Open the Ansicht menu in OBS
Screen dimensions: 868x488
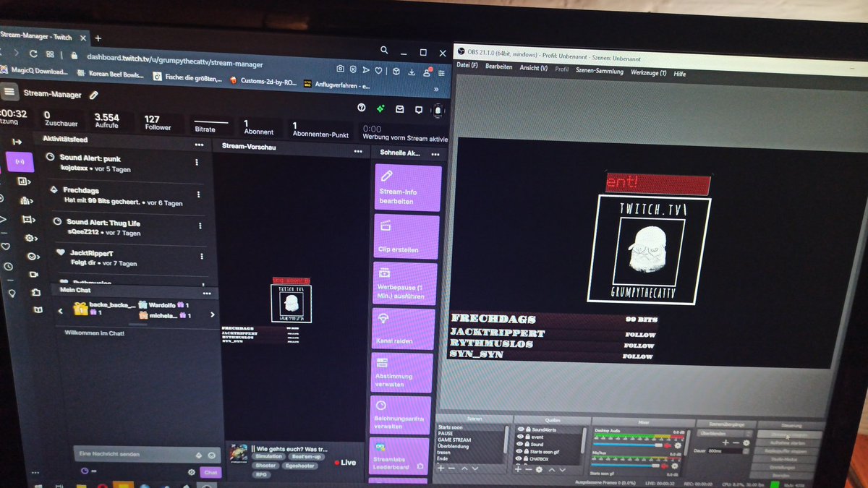533,68
